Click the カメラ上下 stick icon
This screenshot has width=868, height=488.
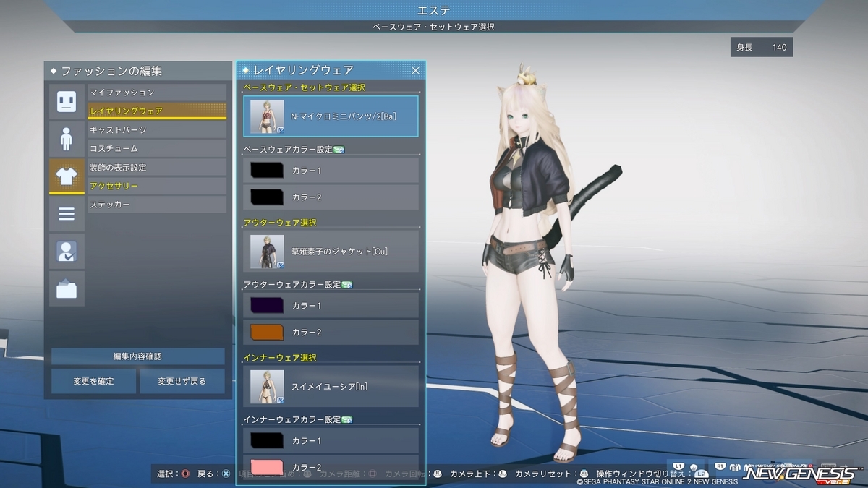[502, 474]
